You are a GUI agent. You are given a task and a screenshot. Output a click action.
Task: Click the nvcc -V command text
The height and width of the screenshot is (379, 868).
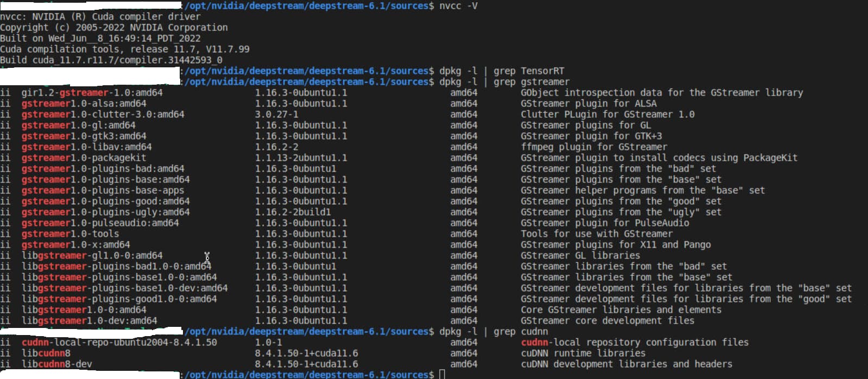coord(458,5)
